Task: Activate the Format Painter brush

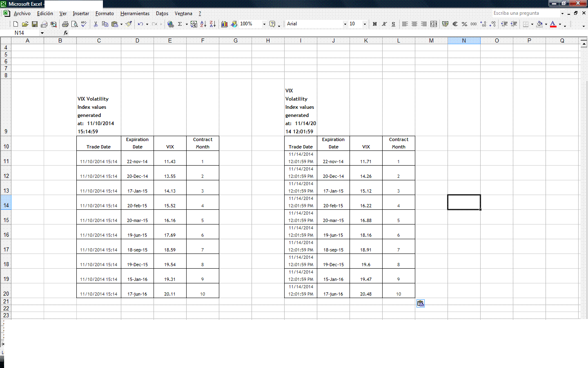Action: (x=129, y=24)
